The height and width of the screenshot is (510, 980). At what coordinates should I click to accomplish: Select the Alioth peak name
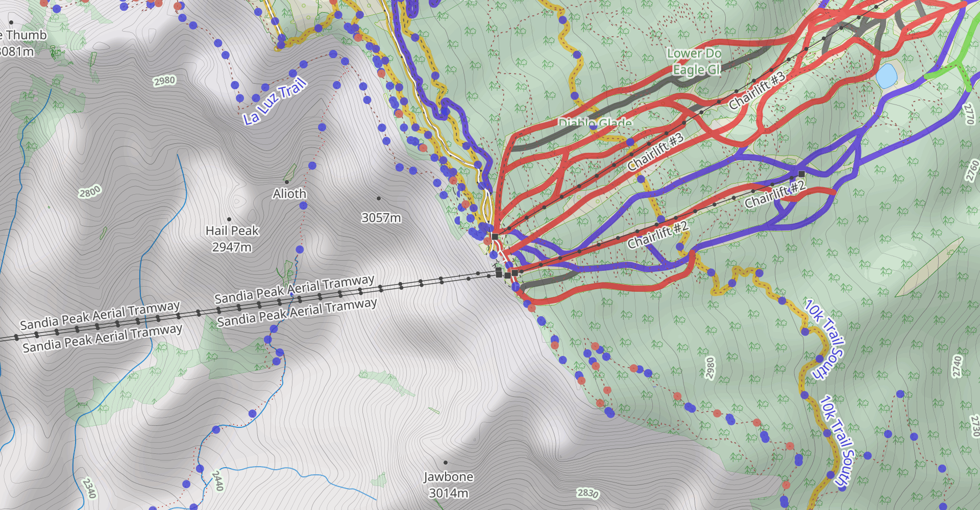pos(289,194)
